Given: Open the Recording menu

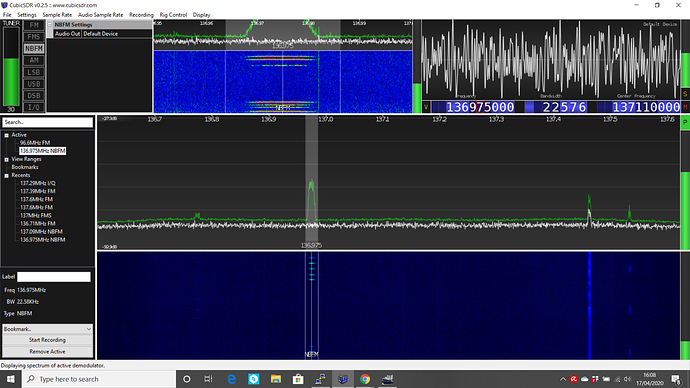Looking at the screenshot, I should click(141, 15).
